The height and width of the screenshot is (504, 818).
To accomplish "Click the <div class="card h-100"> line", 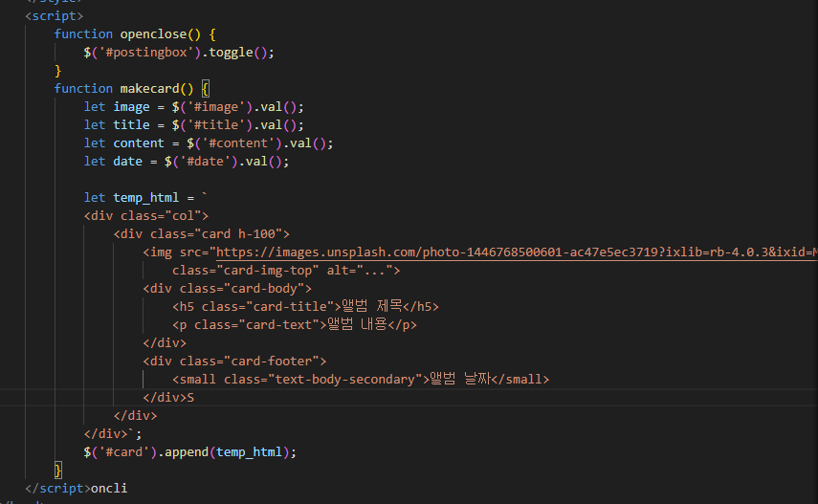I will [201, 234].
